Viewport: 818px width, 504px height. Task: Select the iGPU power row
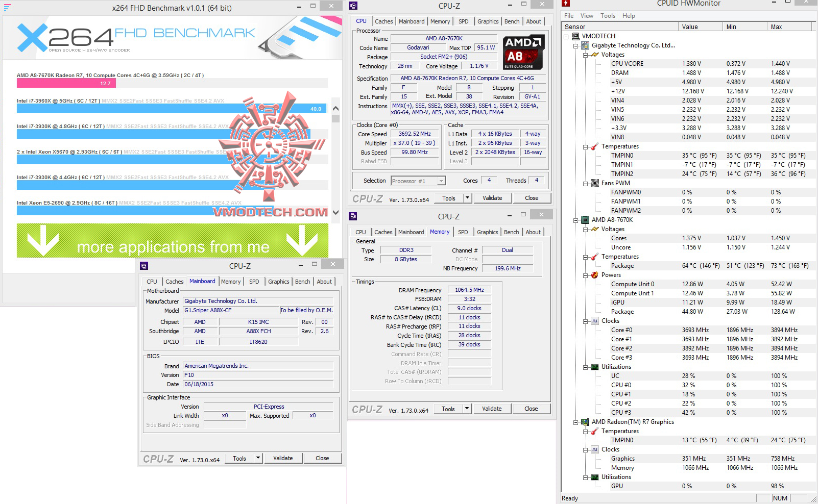point(688,303)
